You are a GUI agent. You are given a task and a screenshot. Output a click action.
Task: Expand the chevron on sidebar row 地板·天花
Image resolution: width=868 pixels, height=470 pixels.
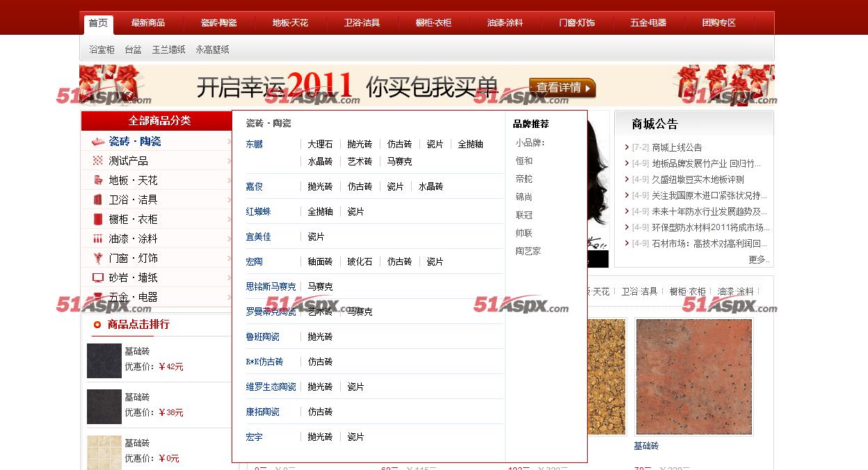[229, 180]
